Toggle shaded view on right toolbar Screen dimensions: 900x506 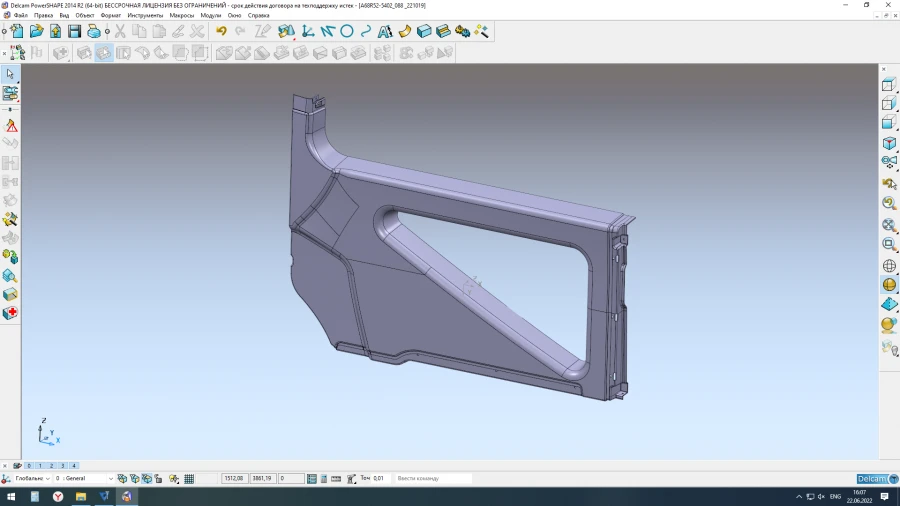click(x=889, y=285)
